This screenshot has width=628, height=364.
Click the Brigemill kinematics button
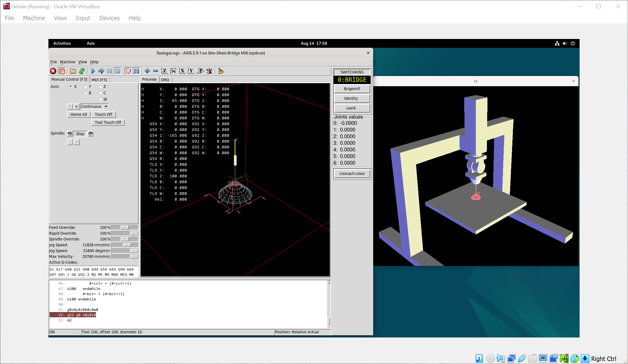click(352, 89)
